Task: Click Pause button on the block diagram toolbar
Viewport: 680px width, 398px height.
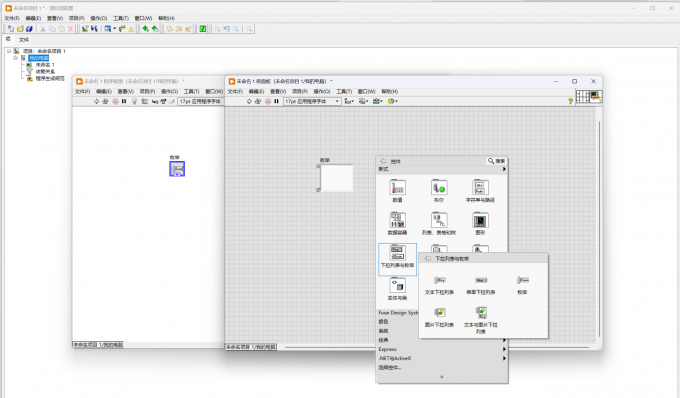Action: pos(124,101)
